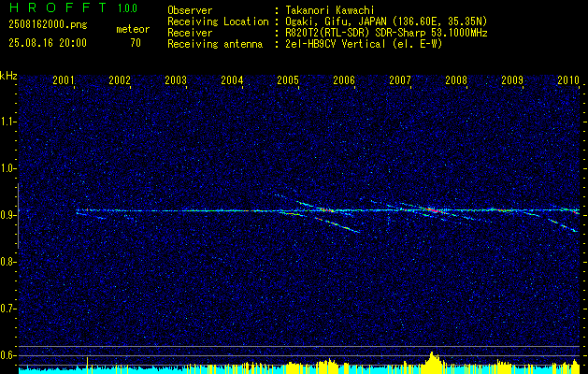This screenshot has width=588, height=374.
Task: Click the meteor label
Action: tap(133, 29)
